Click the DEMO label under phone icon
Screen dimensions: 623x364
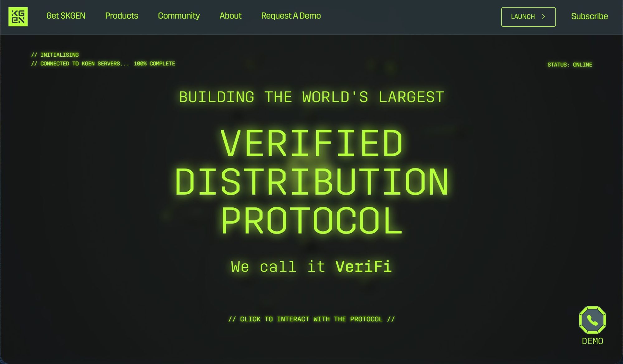[x=592, y=341]
